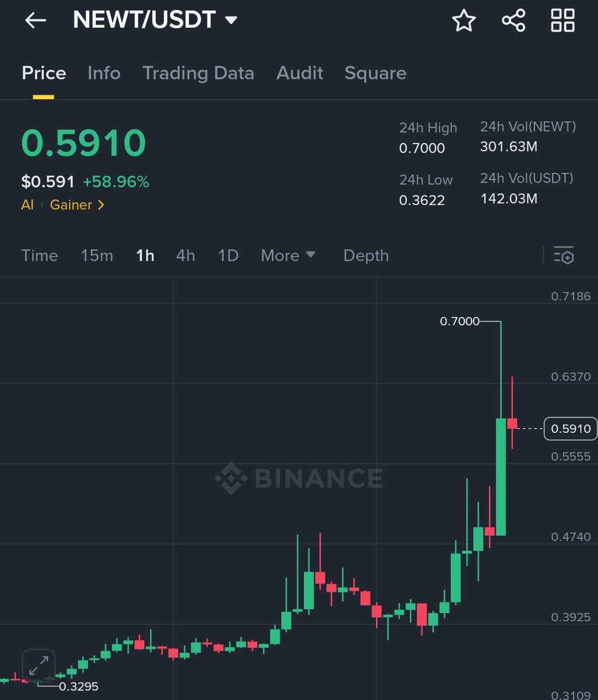Open chart settings icon beside Depth
This screenshot has width=598, height=700.
click(564, 256)
